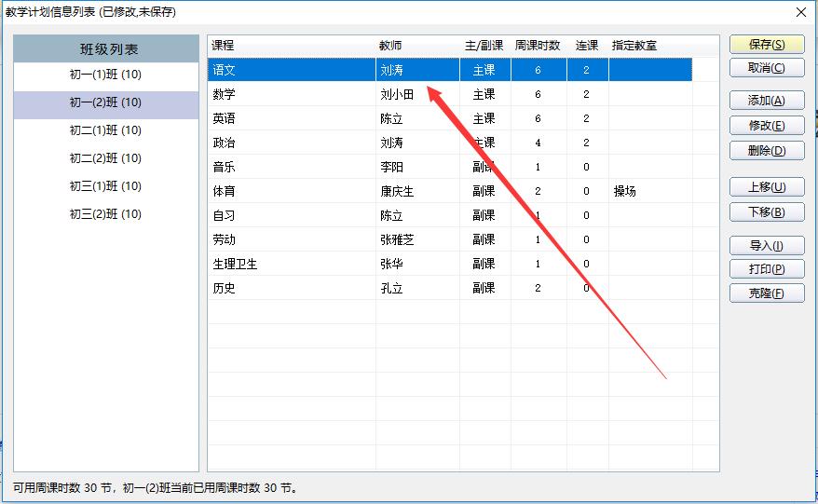Click the 教师 column header
Image resolution: width=818 pixels, height=504 pixels.
tap(390, 46)
